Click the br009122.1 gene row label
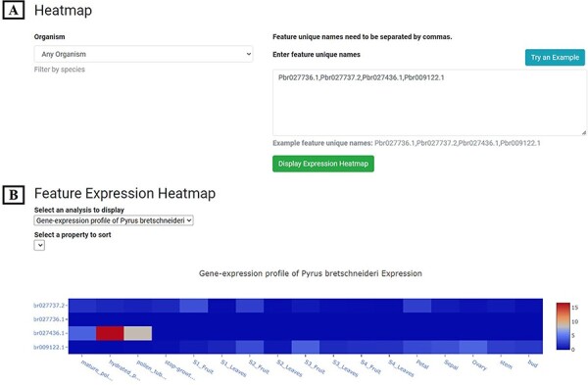The width and height of the screenshot is (588, 385). [50, 347]
